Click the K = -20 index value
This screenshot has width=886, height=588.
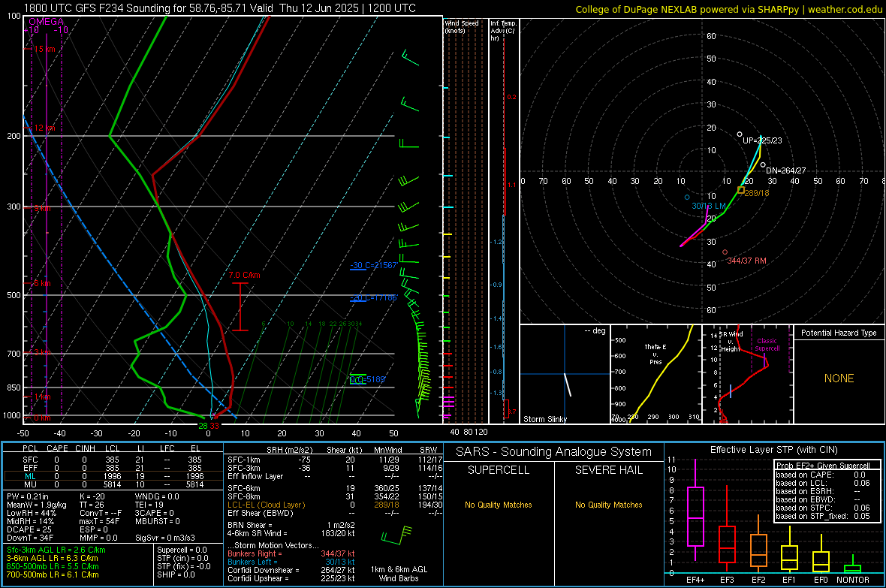[x=92, y=496]
